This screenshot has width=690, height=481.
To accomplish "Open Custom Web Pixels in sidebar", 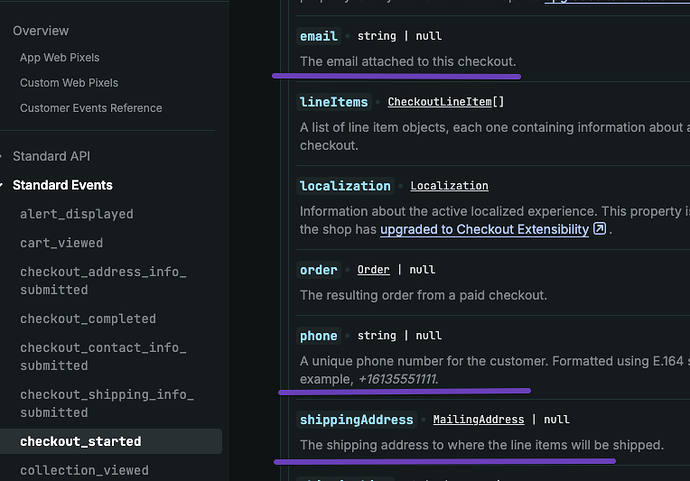I will (69, 83).
